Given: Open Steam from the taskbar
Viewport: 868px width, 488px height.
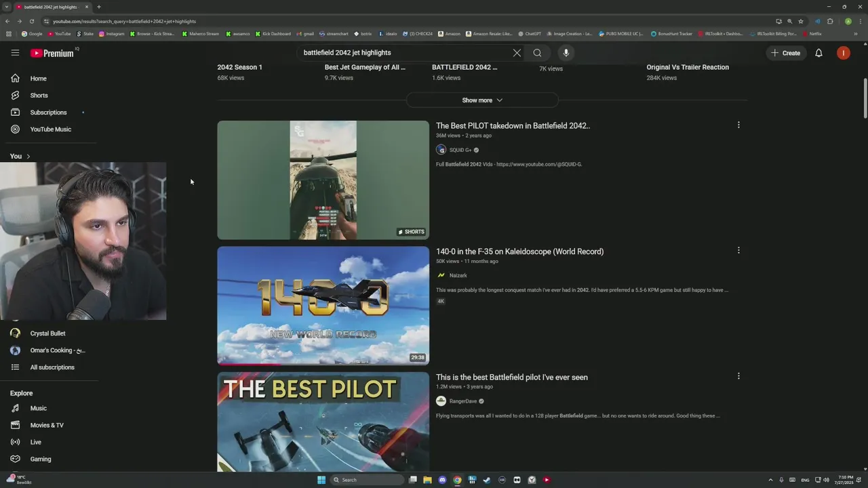Looking at the screenshot, I should pos(487,480).
